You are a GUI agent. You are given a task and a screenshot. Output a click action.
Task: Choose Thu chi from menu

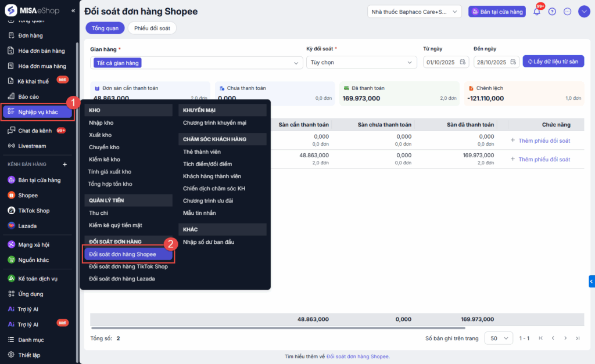[98, 213]
